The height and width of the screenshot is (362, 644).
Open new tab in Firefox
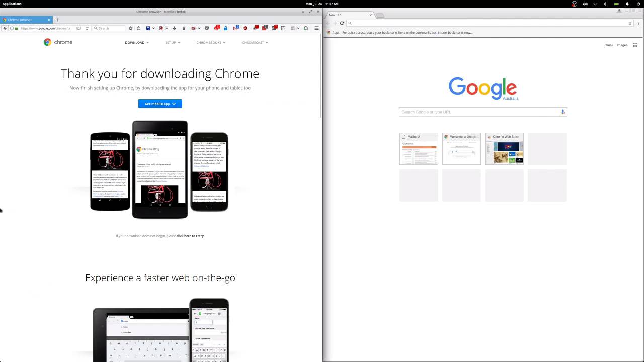click(x=57, y=20)
